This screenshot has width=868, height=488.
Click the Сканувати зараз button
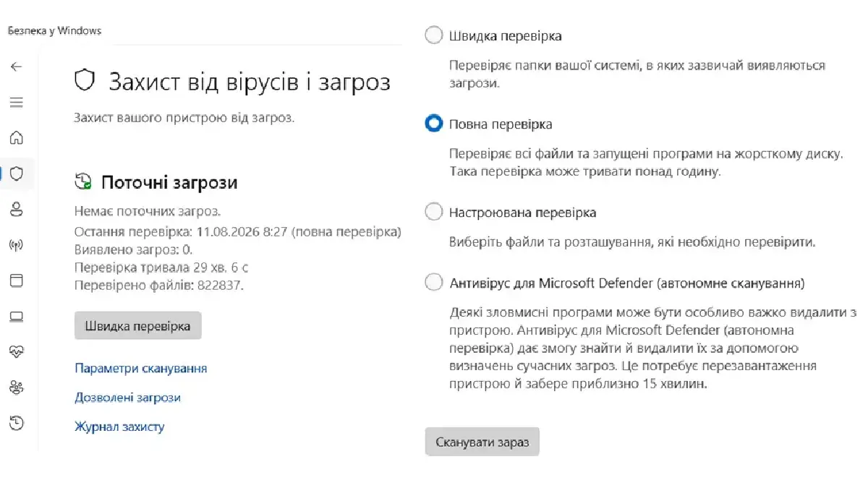(x=482, y=442)
